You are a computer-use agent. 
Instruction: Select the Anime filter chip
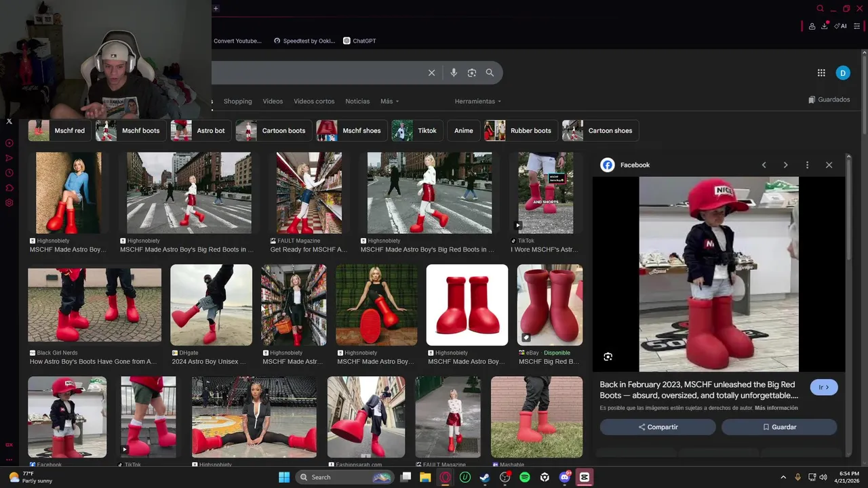(x=464, y=131)
